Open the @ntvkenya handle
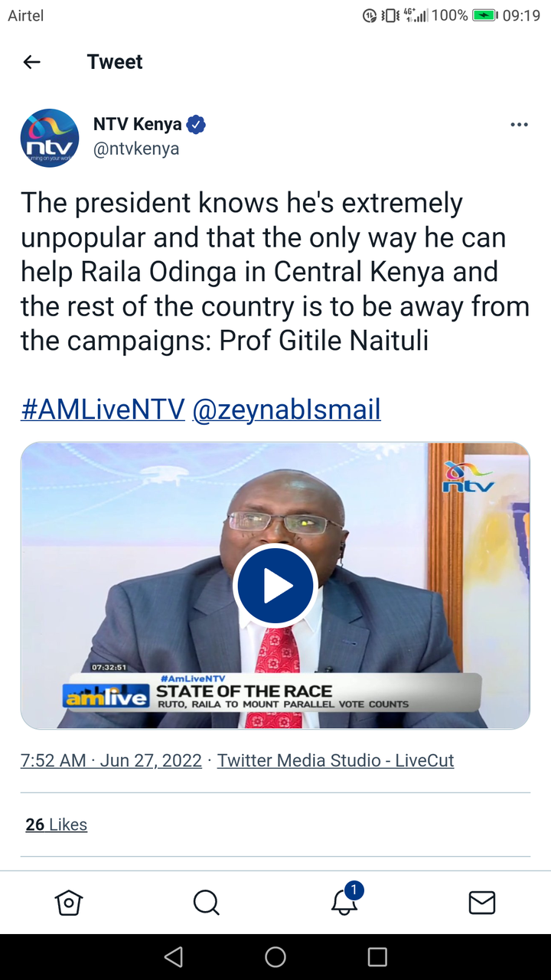 (x=136, y=149)
